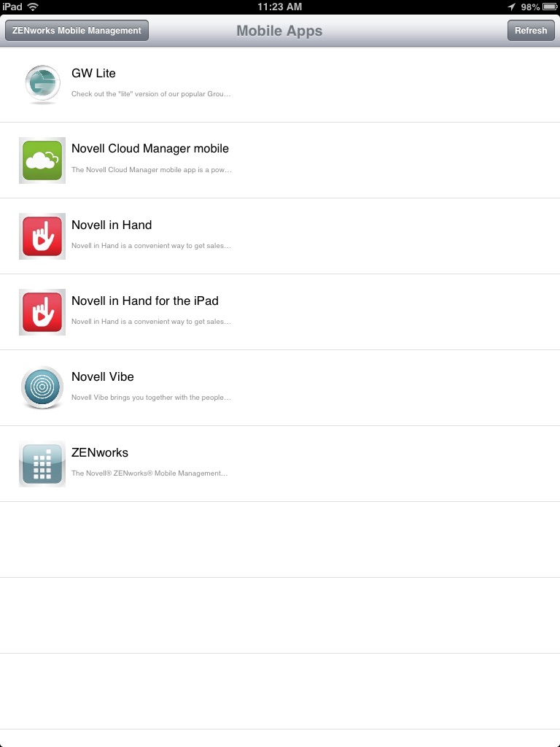
Task: Refresh the Mobile Apps list
Action: 531,31
